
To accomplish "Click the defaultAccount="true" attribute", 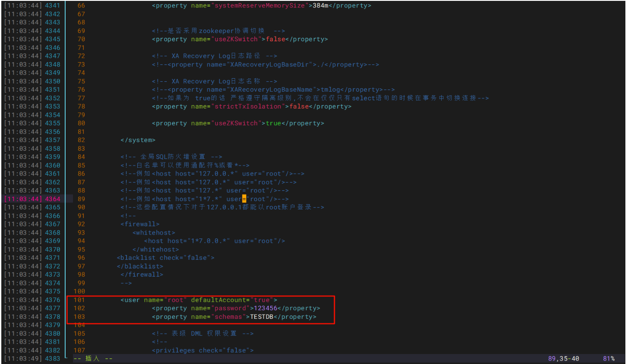I will point(231,300).
